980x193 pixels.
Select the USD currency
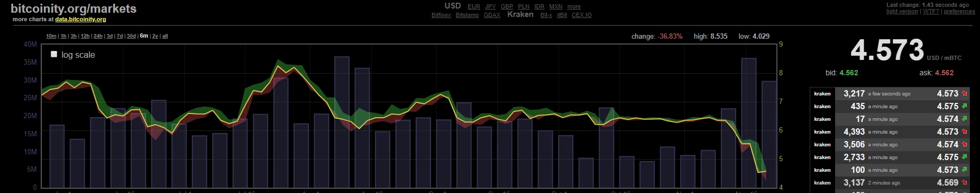pos(453,6)
